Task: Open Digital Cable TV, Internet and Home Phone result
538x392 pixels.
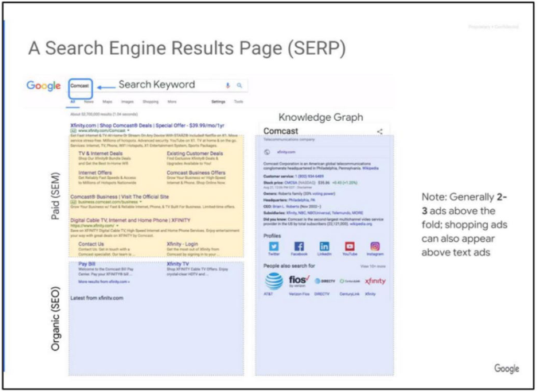Action: pyautogui.click(x=130, y=220)
